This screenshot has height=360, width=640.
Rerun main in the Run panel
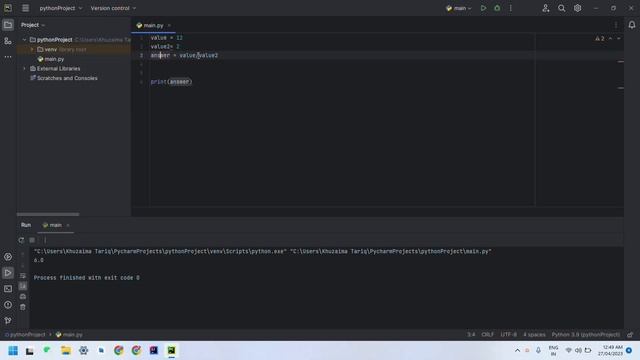pyautogui.click(x=21, y=240)
